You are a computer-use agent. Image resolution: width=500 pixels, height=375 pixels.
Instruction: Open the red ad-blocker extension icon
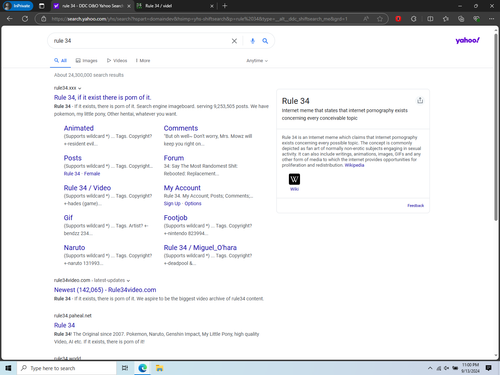(x=398, y=19)
